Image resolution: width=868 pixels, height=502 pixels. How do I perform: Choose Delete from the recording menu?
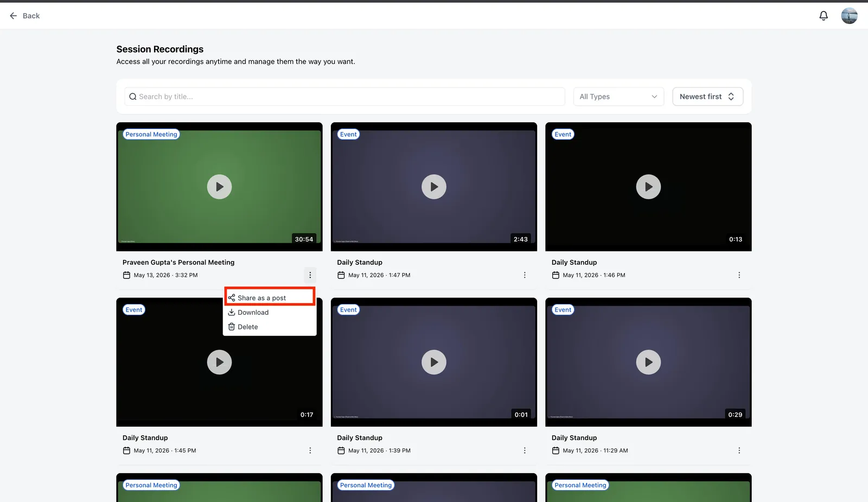click(x=270, y=327)
